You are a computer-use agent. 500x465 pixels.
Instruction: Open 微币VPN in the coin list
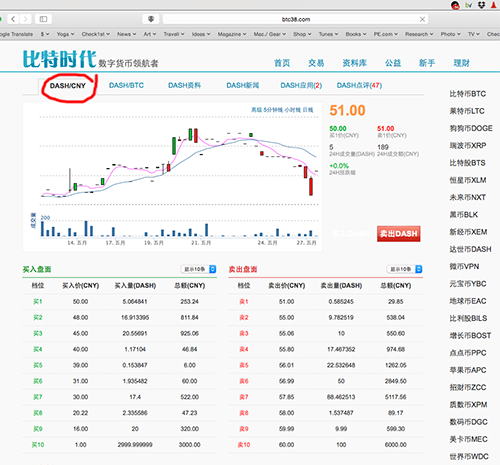(x=464, y=267)
